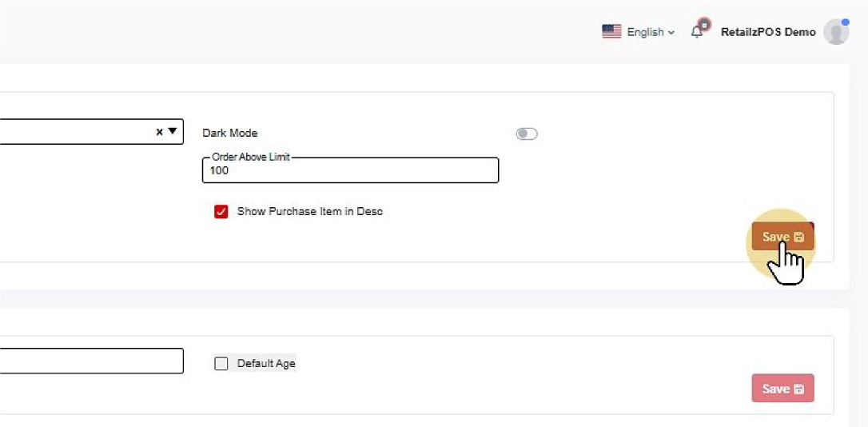
Task: Click the floppy disk icon on the lower Save button
Action: (x=798, y=389)
